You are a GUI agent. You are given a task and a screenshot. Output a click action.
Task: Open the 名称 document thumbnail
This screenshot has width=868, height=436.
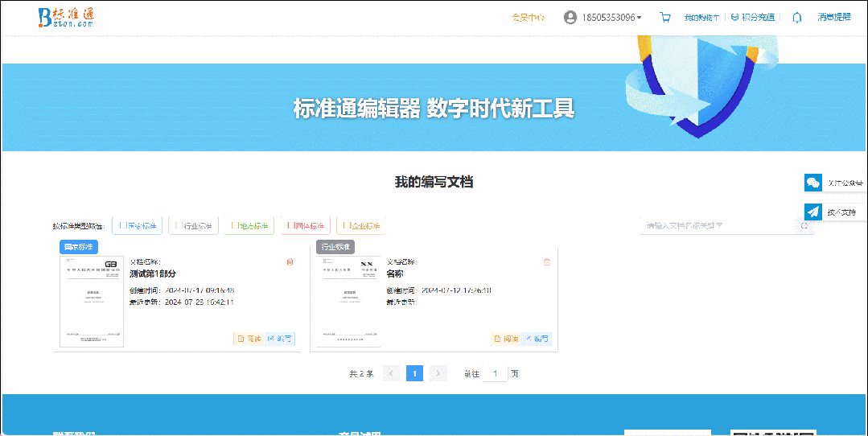click(x=349, y=302)
